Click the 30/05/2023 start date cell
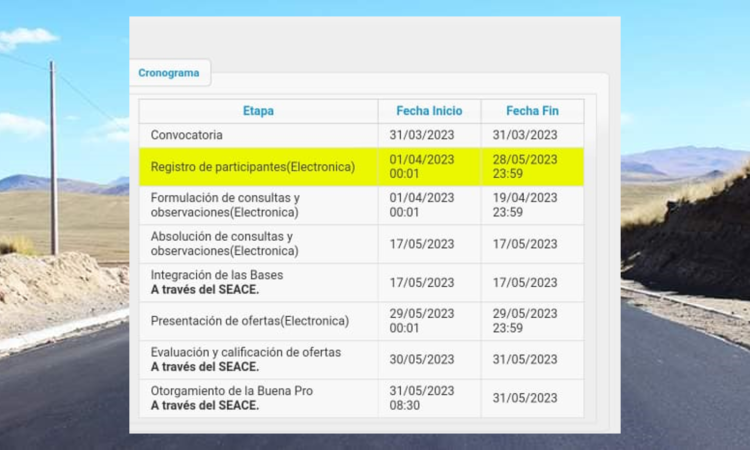The width and height of the screenshot is (750, 450). [x=421, y=359]
